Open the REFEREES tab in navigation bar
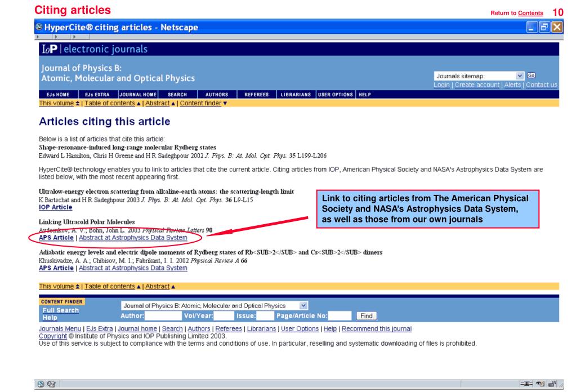Image resolution: width=576 pixels, height=392 pixels. point(256,95)
